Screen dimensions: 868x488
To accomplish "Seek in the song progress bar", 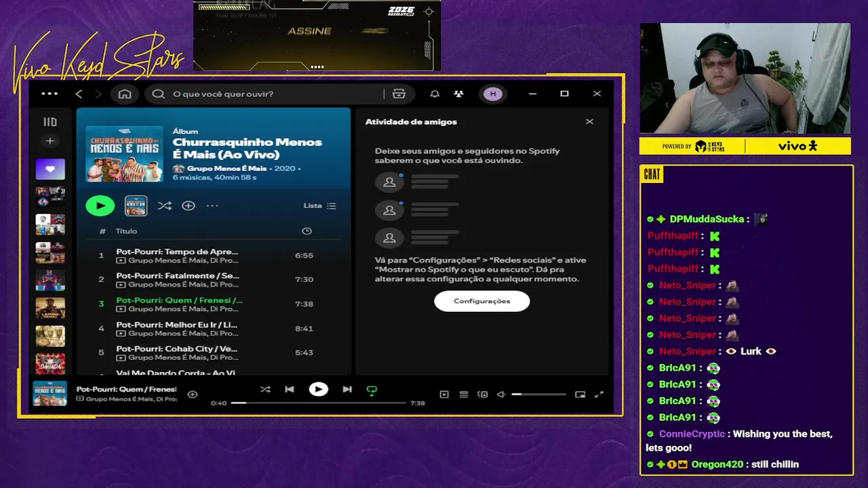I will [x=318, y=403].
